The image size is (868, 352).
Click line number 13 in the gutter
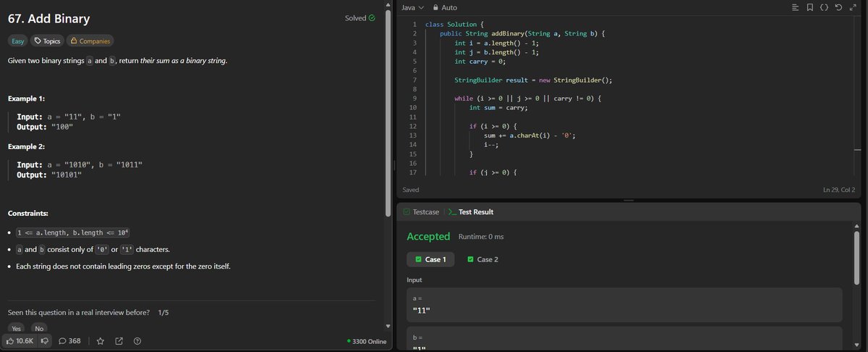coord(413,135)
